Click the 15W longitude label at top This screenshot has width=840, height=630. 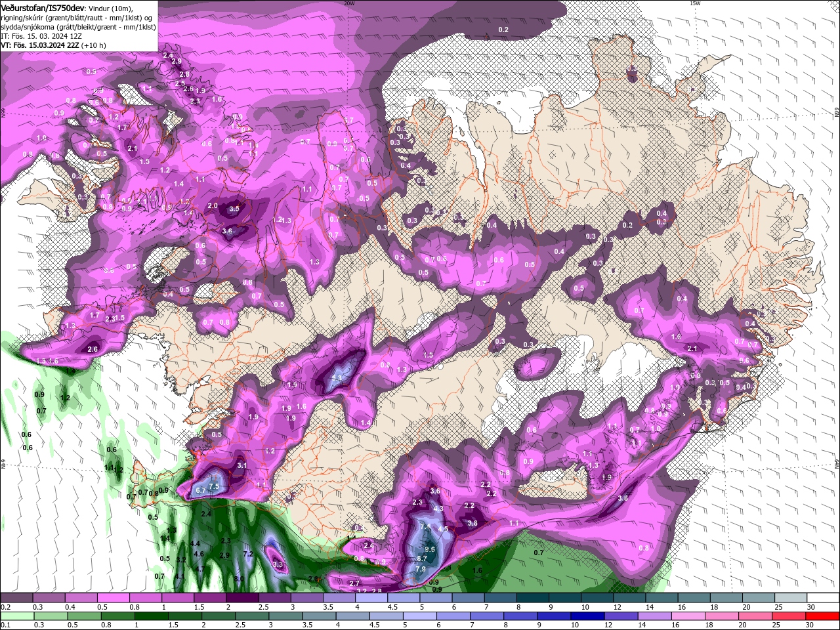pyautogui.click(x=694, y=3)
